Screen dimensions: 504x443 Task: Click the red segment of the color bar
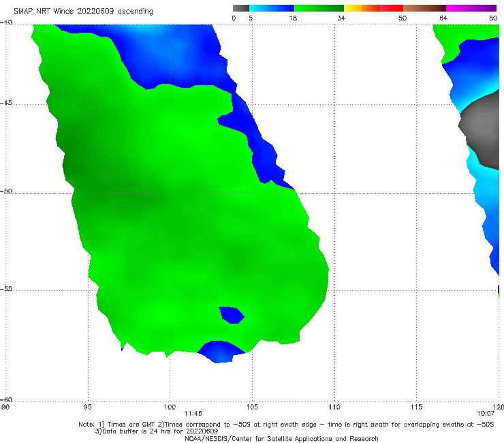391,8
